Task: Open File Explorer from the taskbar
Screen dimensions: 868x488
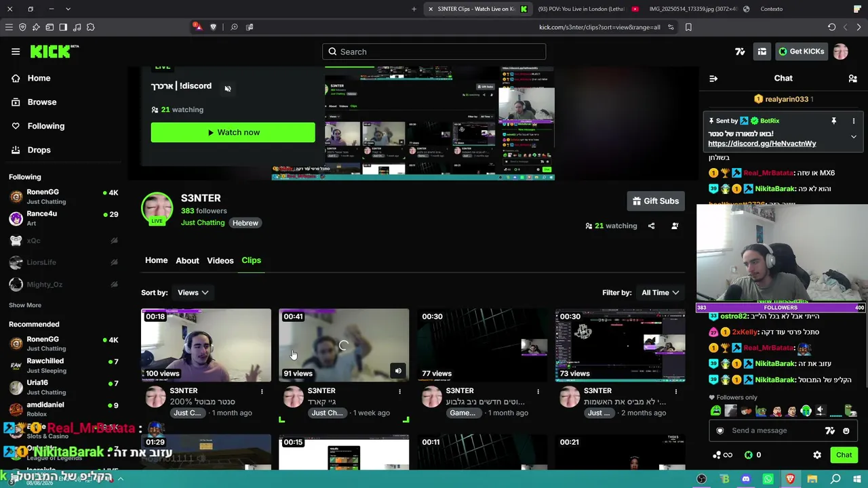Action: point(812,479)
